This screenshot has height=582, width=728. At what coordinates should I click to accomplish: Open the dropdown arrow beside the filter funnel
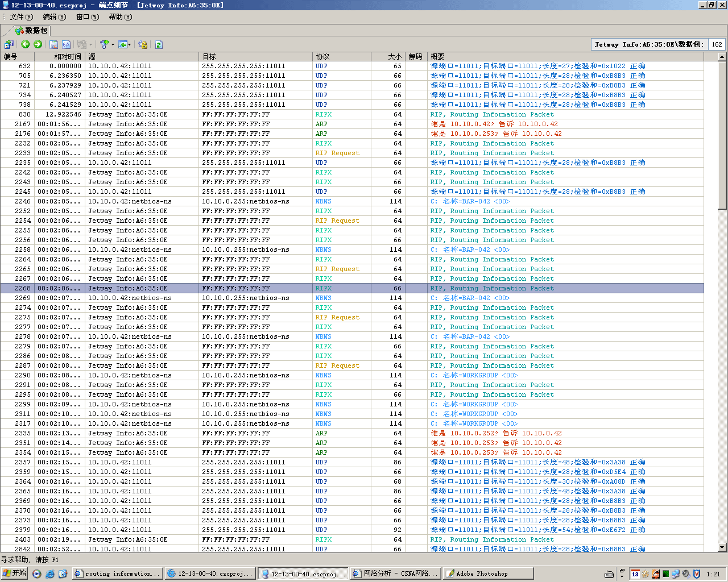(113, 44)
